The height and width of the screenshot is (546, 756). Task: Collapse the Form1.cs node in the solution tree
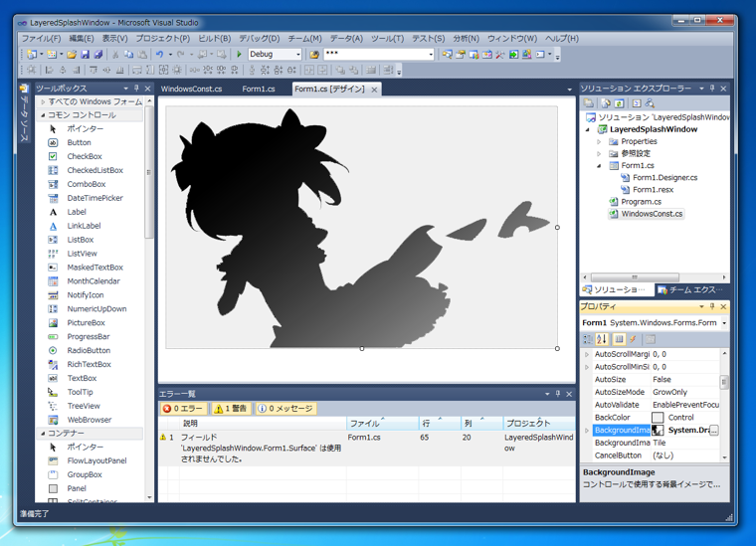599,165
